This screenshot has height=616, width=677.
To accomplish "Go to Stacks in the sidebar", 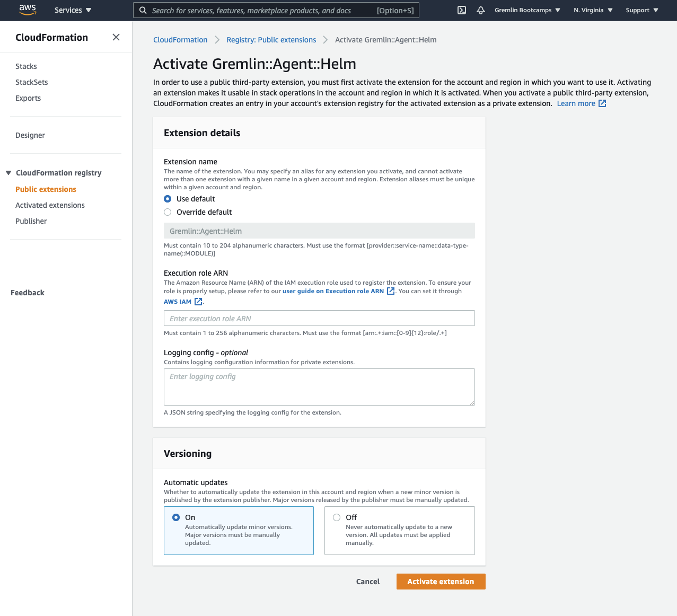I will pyautogui.click(x=26, y=66).
